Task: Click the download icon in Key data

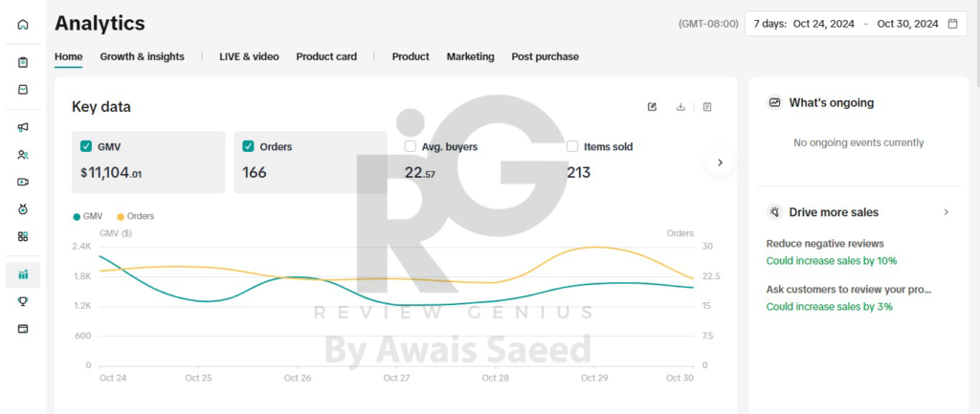Action: pos(680,107)
